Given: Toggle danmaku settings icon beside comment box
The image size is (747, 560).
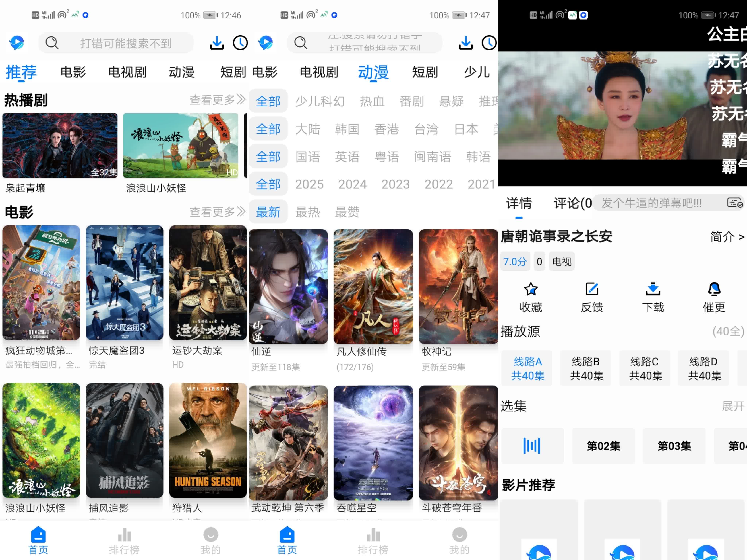Looking at the screenshot, I should pyautogui.click(x=734, y=203).
